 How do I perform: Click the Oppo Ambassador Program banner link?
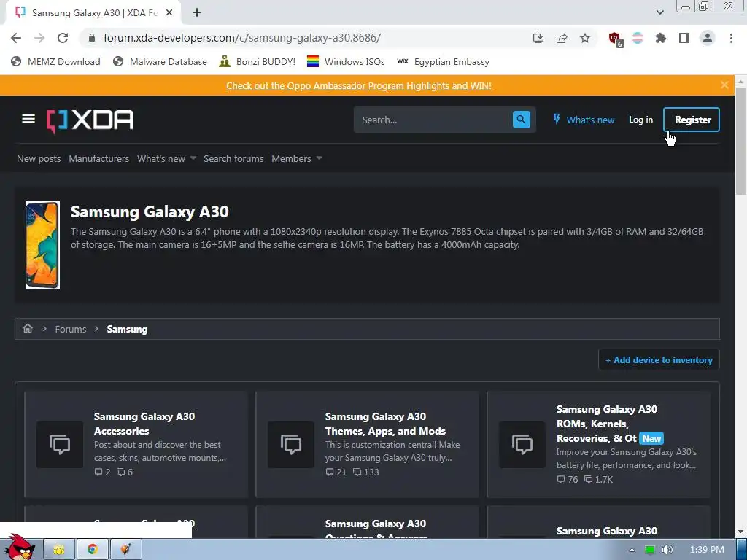click(x=359, y=86)
